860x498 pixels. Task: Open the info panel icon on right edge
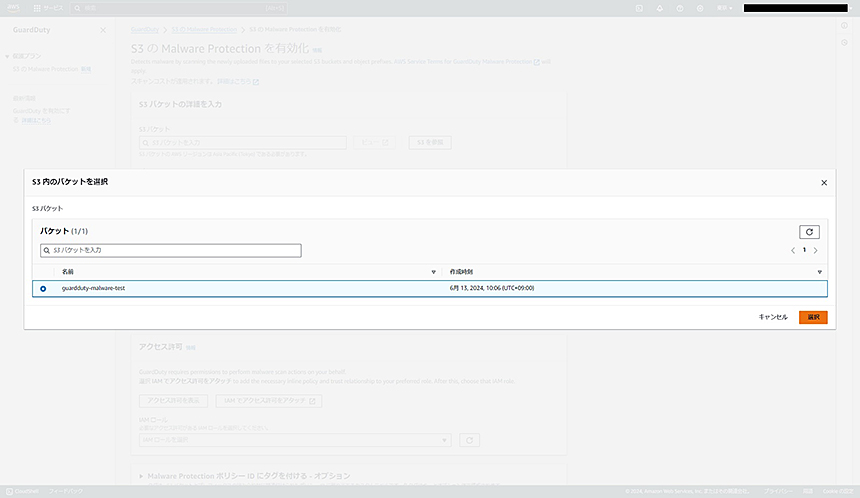[x=844, y=26]
